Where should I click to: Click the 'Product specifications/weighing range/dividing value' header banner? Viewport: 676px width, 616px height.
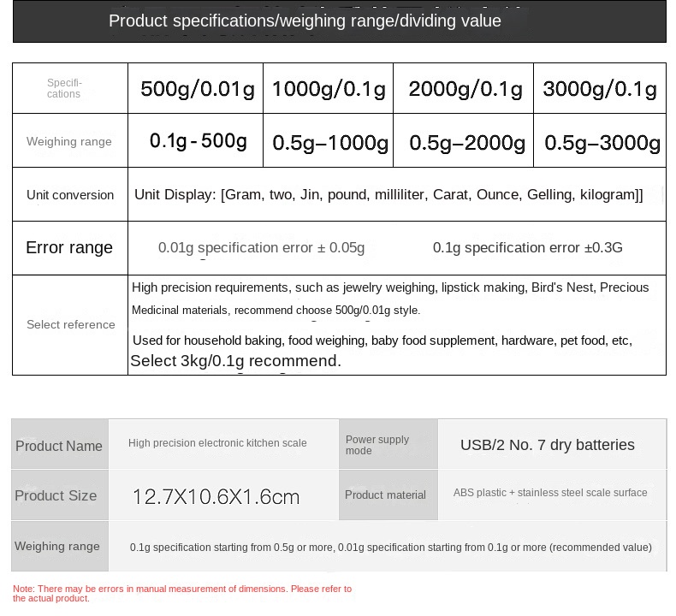pos(305,21)
